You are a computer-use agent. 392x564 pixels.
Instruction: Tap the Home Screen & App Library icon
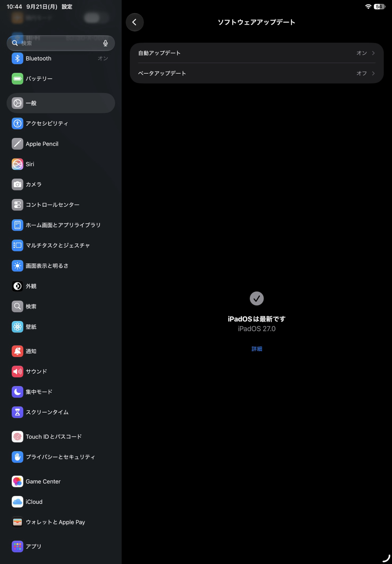[x=17, y=225]
